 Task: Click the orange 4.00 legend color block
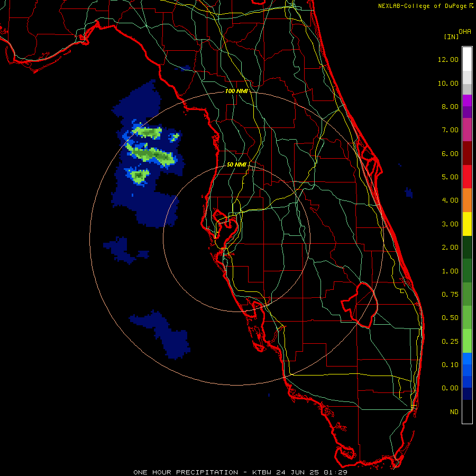tap(467, 200)
